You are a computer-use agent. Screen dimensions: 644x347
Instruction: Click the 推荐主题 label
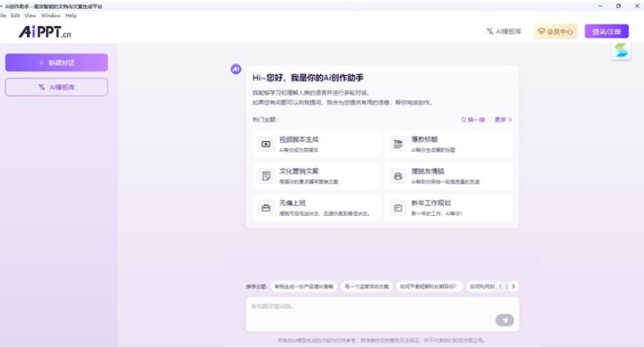point(257,286)
